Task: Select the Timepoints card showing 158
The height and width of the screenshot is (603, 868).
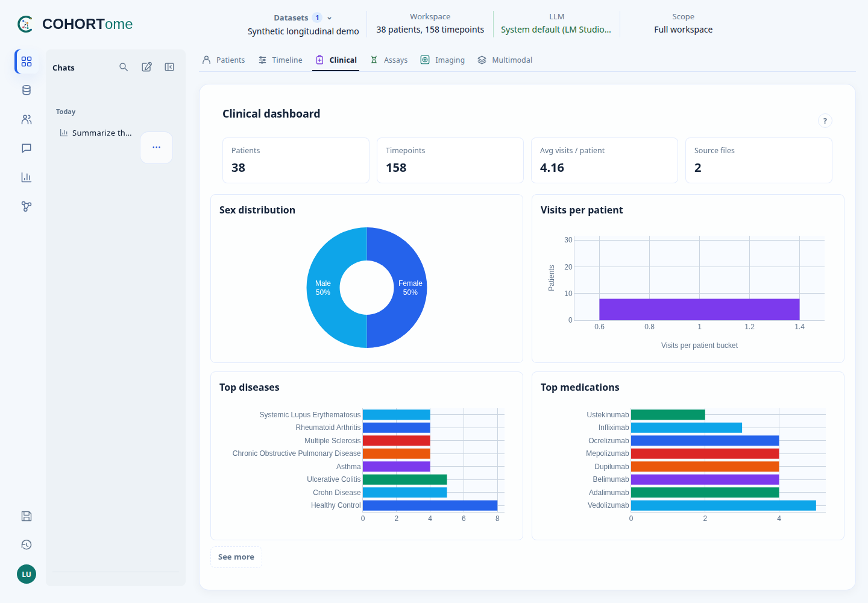Action: tap(450, 160)
